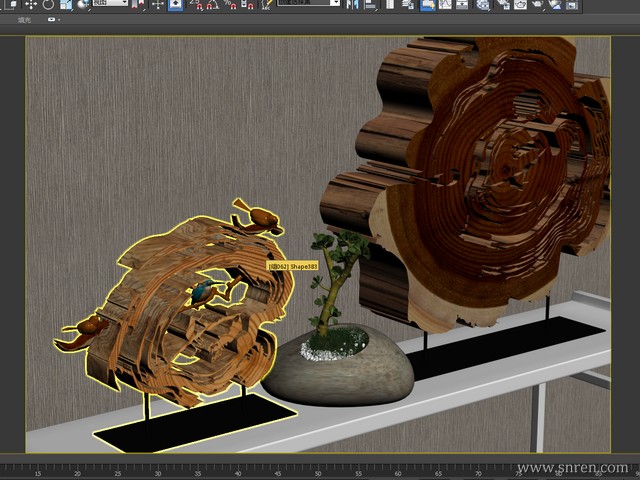This screenshot has width=640, height=480.
Task: Click the Render Production teapot icon
Action: (538, 4)
